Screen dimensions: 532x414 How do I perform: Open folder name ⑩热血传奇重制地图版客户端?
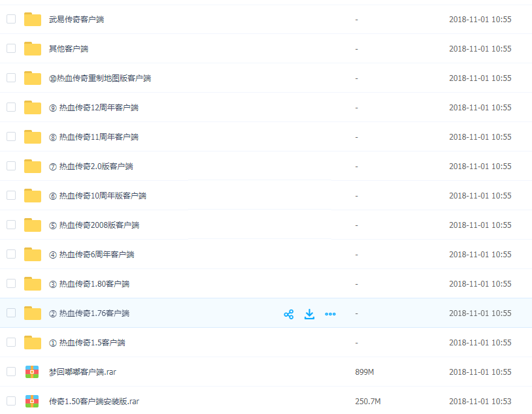pos(100,78)
